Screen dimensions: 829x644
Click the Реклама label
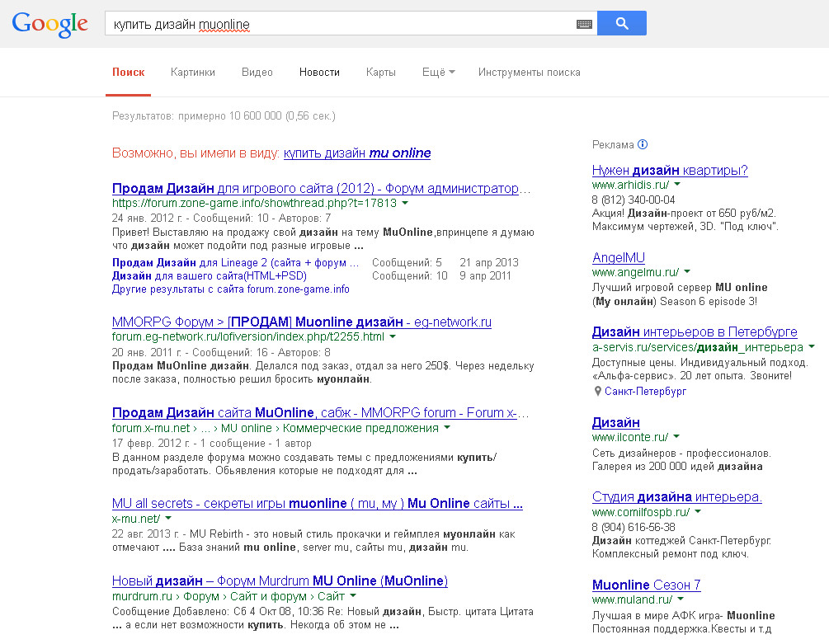pyautogui.click(x=613, y=145)
